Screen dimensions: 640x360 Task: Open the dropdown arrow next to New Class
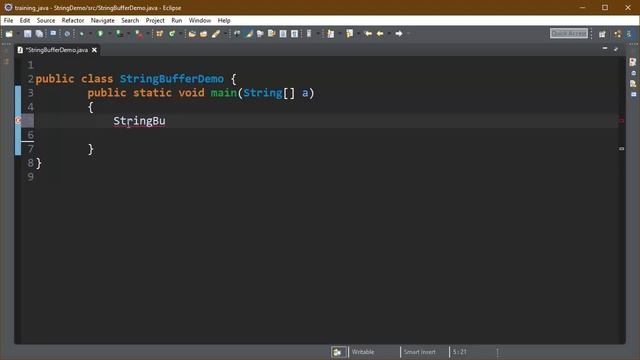(180, 34)
